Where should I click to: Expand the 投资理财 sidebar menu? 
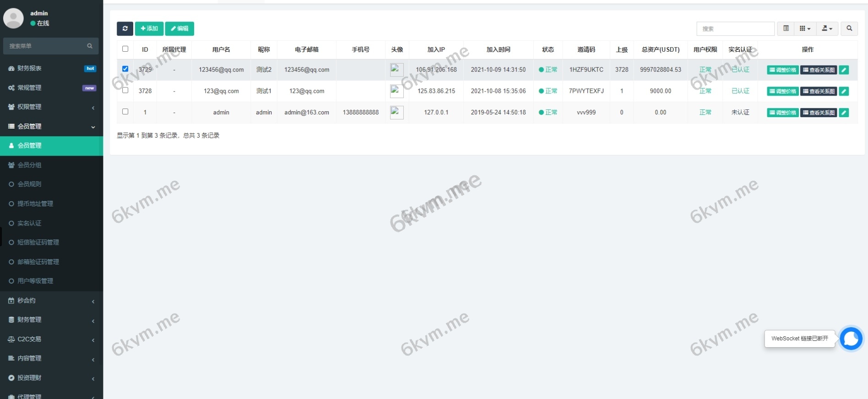(51, 378)
